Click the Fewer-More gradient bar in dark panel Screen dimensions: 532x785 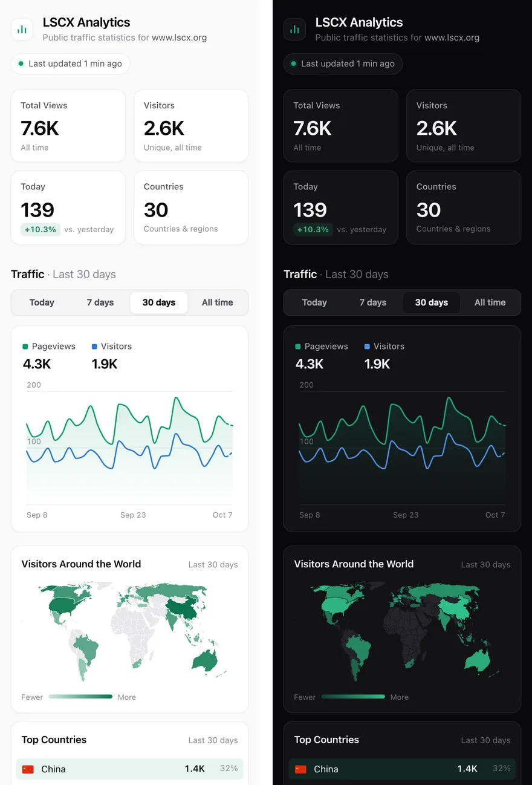tap(353, 697)
